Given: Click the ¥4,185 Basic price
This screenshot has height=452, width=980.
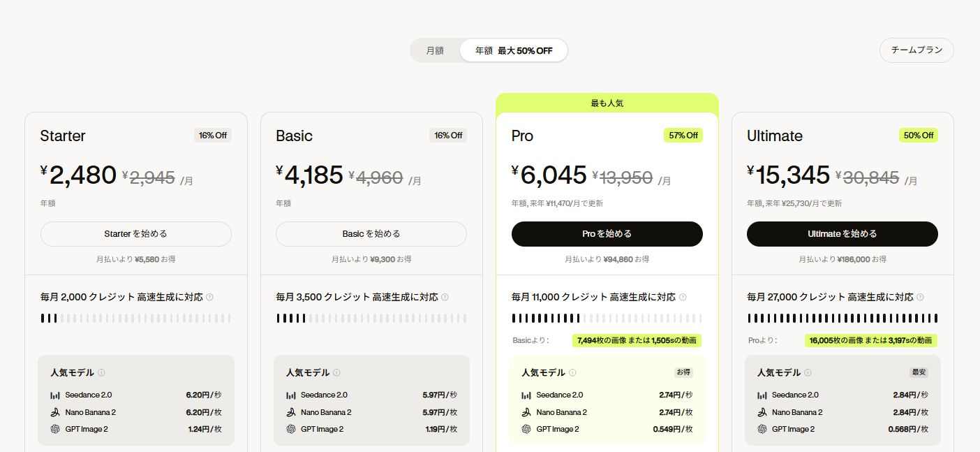Looking at the screenshot, I should (x=310, y=175).
